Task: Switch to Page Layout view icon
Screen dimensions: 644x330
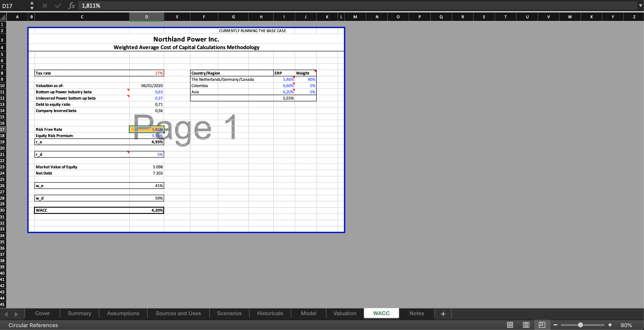Action: pos(526,325)
